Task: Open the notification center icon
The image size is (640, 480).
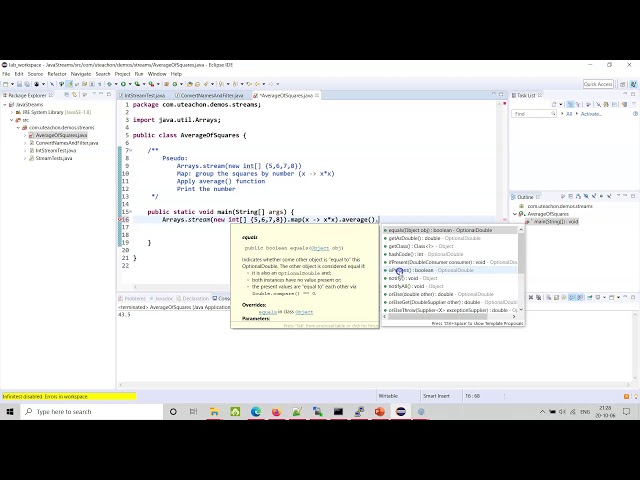Action: [x=627, y=411]
